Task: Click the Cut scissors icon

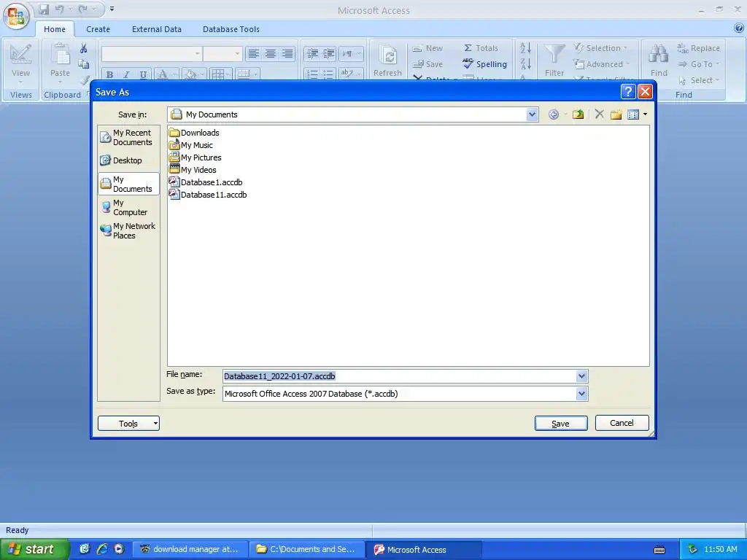Action: point(84,48)
